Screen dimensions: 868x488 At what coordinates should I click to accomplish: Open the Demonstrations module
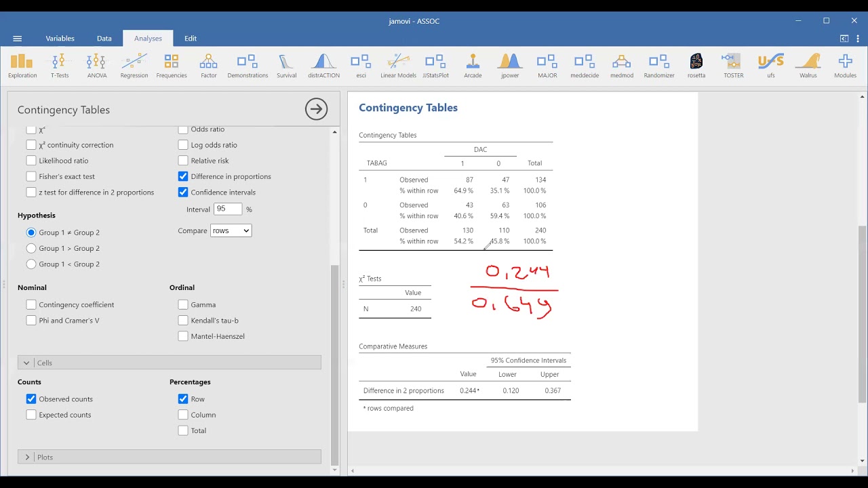tap(248, 66)
